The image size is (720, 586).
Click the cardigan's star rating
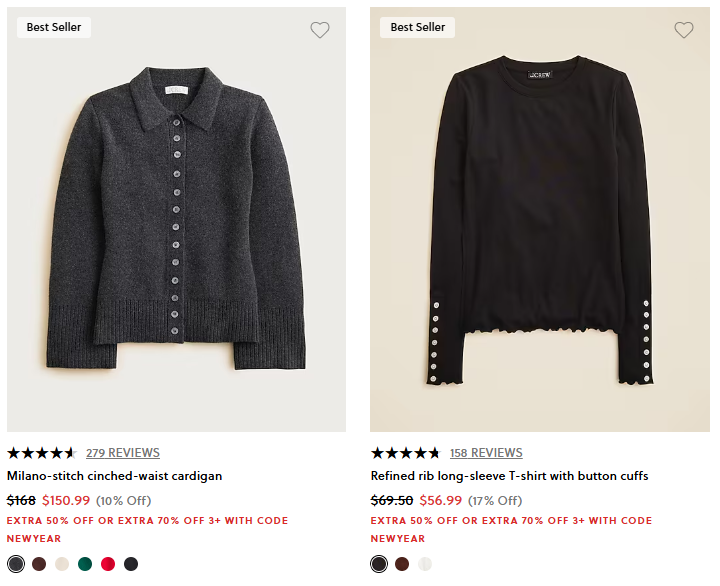41,453
